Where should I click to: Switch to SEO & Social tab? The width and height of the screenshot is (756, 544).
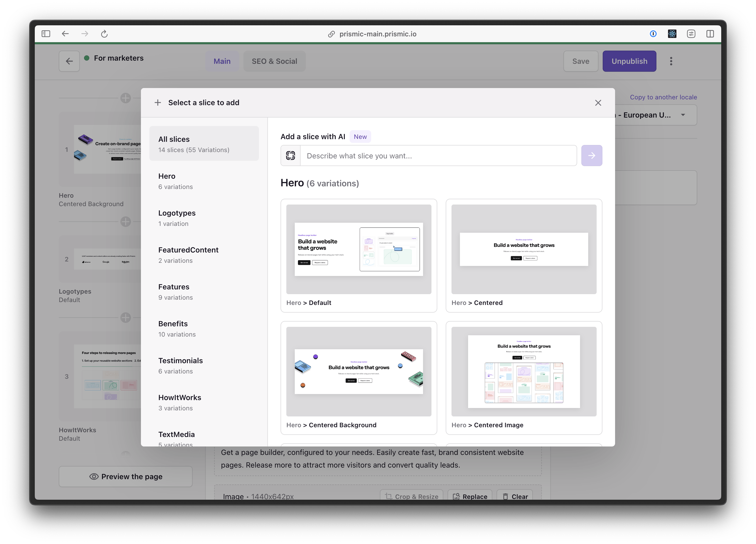[x=274, y=61]
